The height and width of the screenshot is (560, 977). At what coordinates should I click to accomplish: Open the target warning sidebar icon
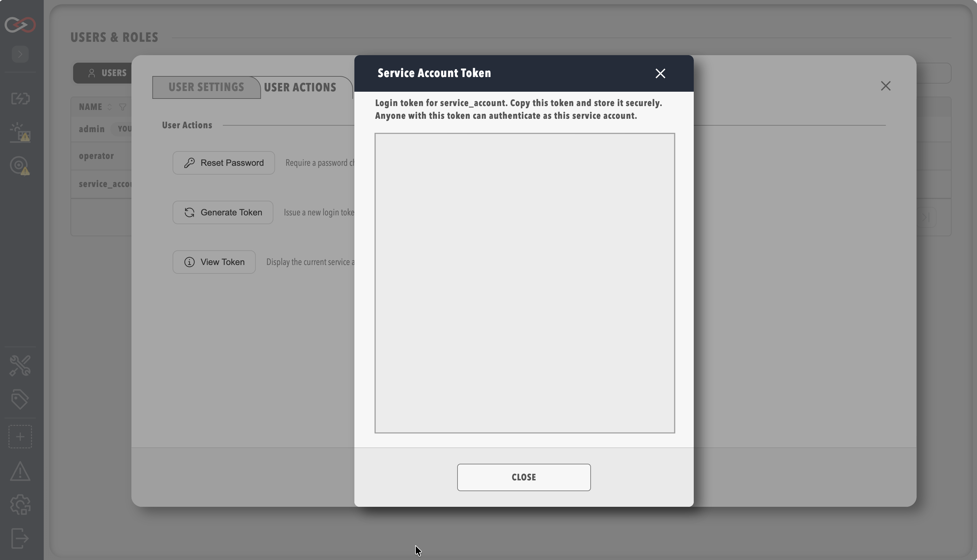point(20,166)
